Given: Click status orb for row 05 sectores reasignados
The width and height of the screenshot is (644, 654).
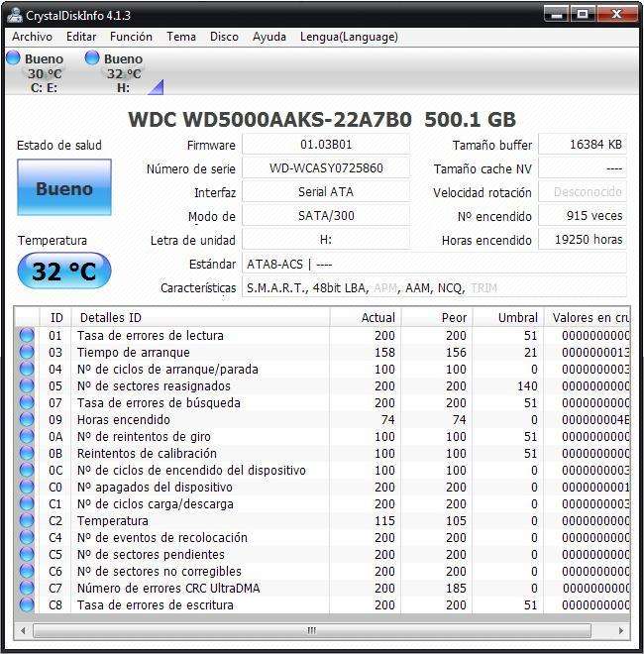Looking at the screenshot, I should (x=27, y=385).
